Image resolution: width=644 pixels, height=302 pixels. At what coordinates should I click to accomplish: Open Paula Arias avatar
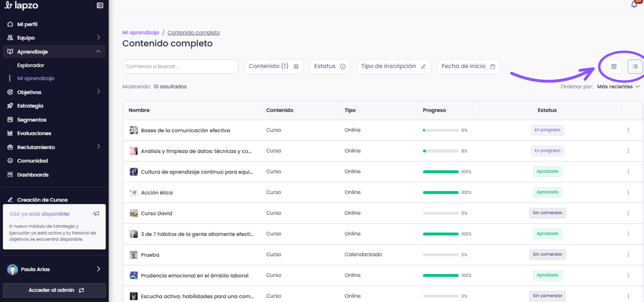coord(12,269)
